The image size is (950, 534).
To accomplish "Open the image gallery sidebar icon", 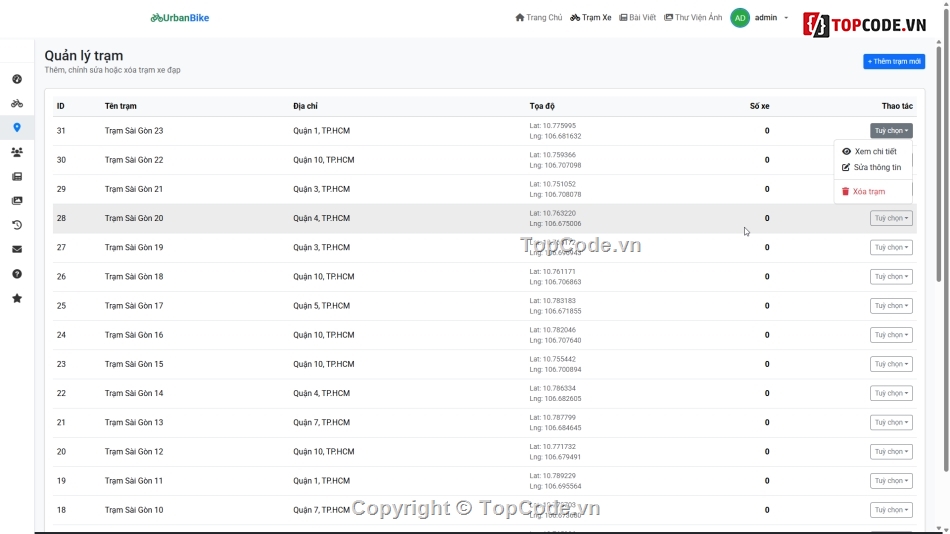I will pos(17,201).
